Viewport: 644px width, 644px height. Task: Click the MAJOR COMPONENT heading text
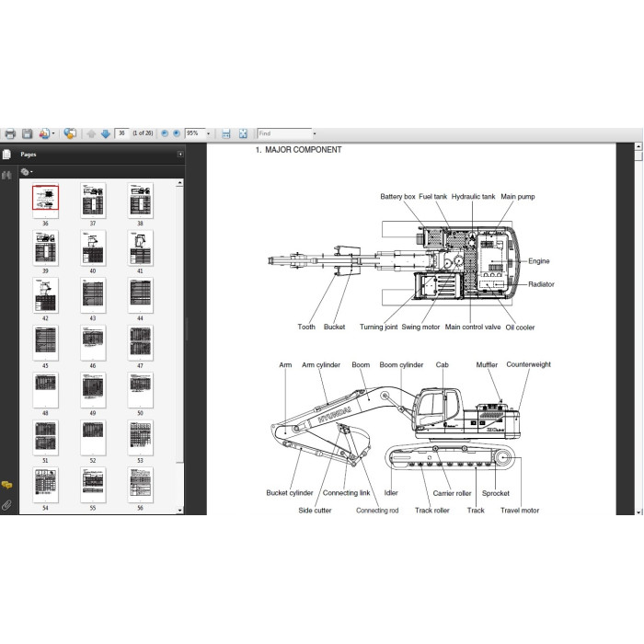(x=303, y=150)
